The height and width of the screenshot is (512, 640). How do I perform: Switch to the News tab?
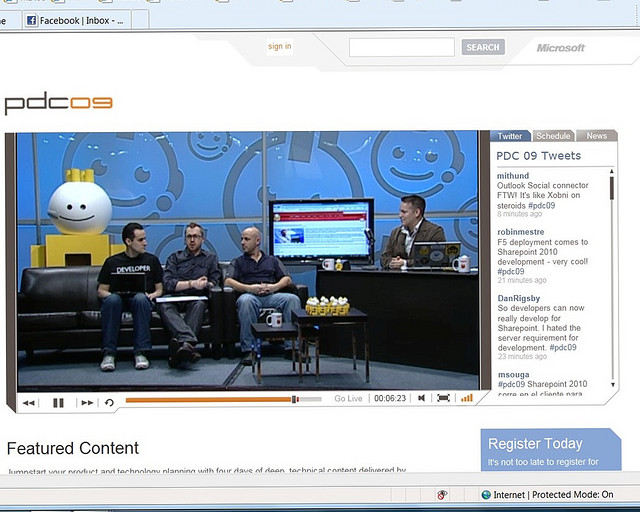[x=596, y=136]
